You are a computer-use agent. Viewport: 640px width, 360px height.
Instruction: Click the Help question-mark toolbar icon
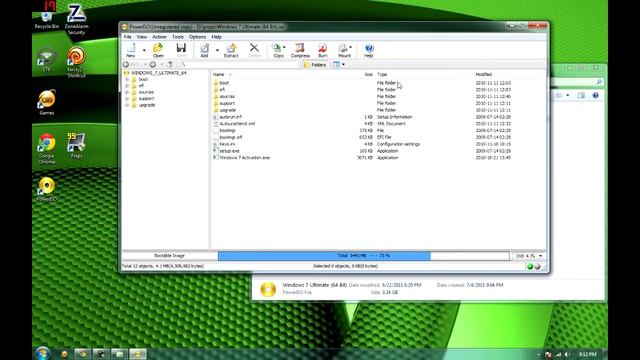tap(369, 48)
